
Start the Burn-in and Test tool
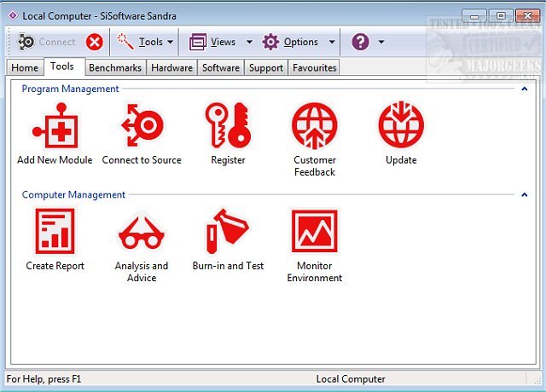point(228,232)
